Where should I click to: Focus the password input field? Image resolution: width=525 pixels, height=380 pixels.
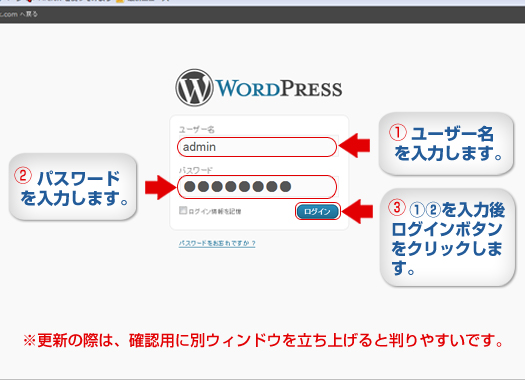coord(257,186)
